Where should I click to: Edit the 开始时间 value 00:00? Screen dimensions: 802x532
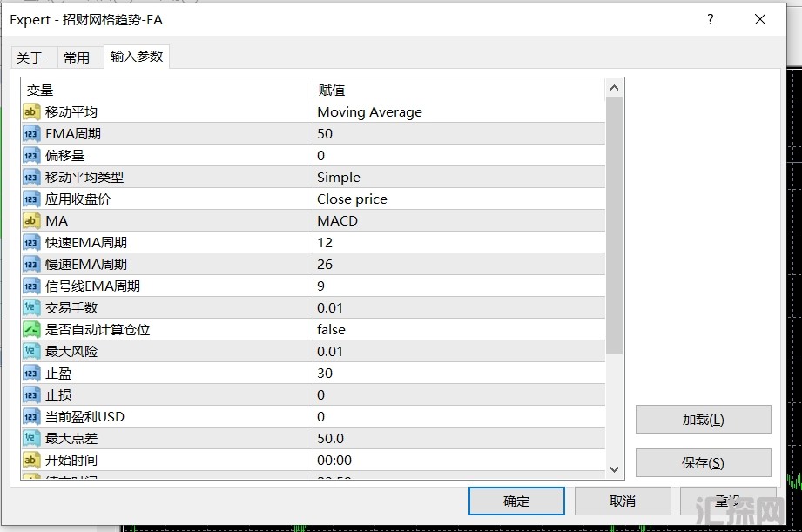click(x=459, y=461)
